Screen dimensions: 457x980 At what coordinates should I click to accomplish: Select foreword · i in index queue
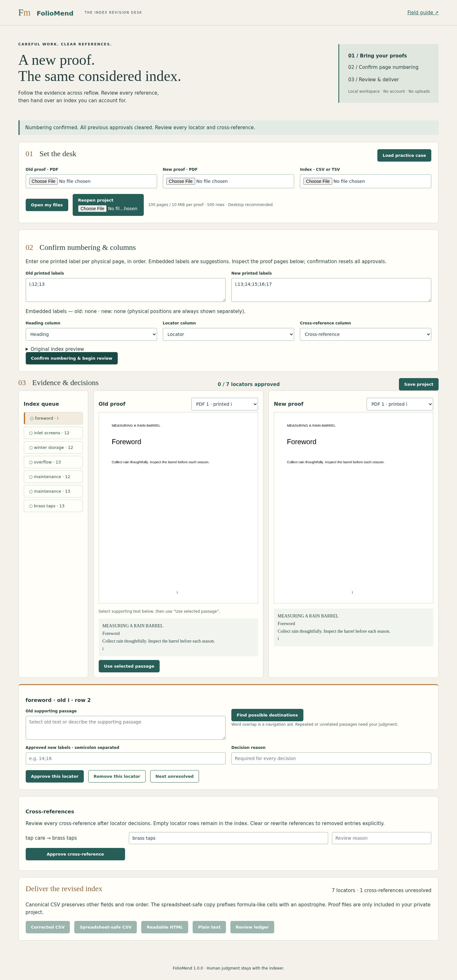pos(53,418)
